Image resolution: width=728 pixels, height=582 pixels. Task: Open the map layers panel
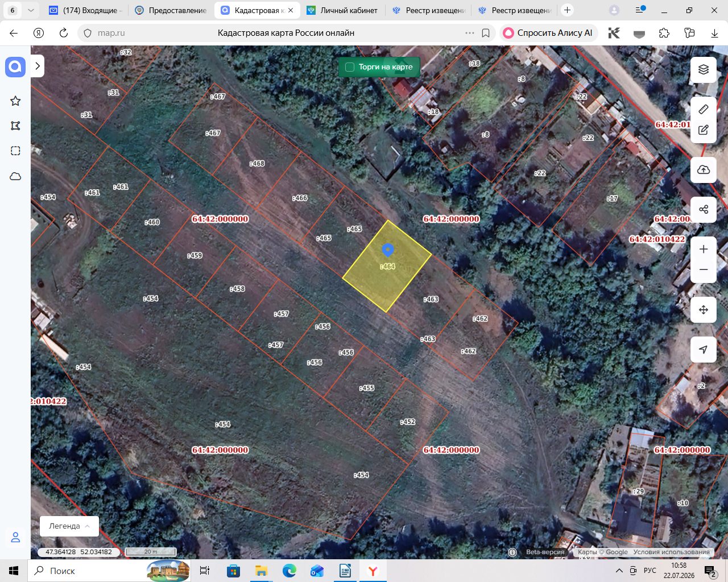tap(704, 70)
